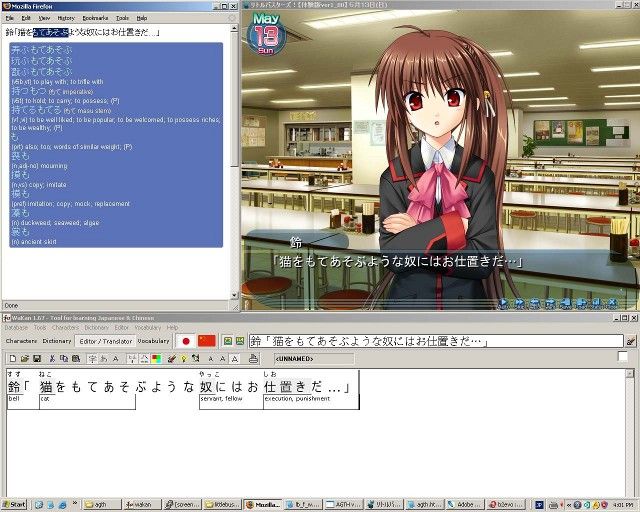Click the open file folder icon
This screenshot has width=640, height=512.
[x=25, y=358]
